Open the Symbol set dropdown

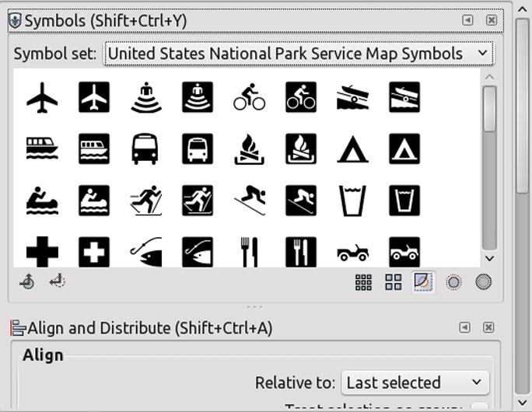click(299, 54)
